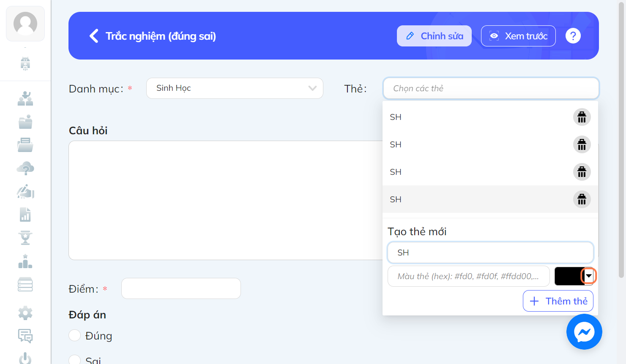Open the Messenger chat bubble
The height and width of the screenshot is (364, 626).
pos(584,332)
